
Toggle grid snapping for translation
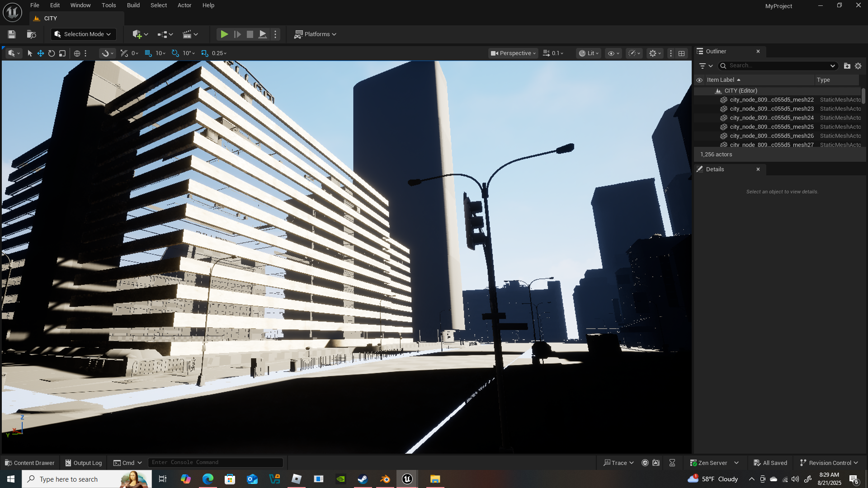(x=148, y=53)
